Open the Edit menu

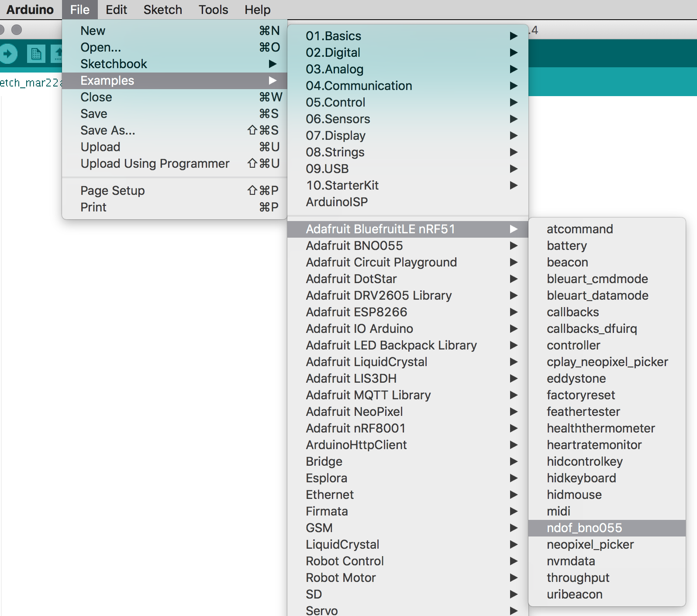tap(116, 10)
